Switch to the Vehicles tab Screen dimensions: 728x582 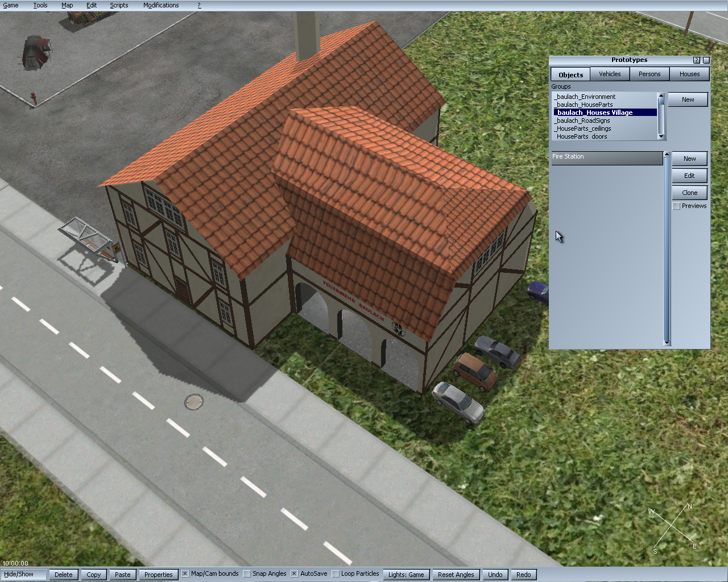(x=610, y=74)
